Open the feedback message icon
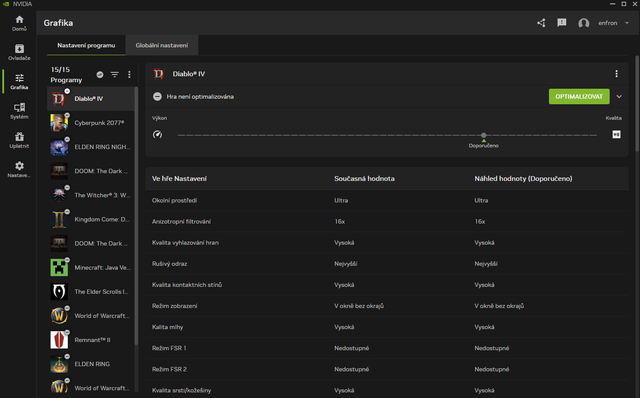The image size is (640, 398). [x=562, y=23]
